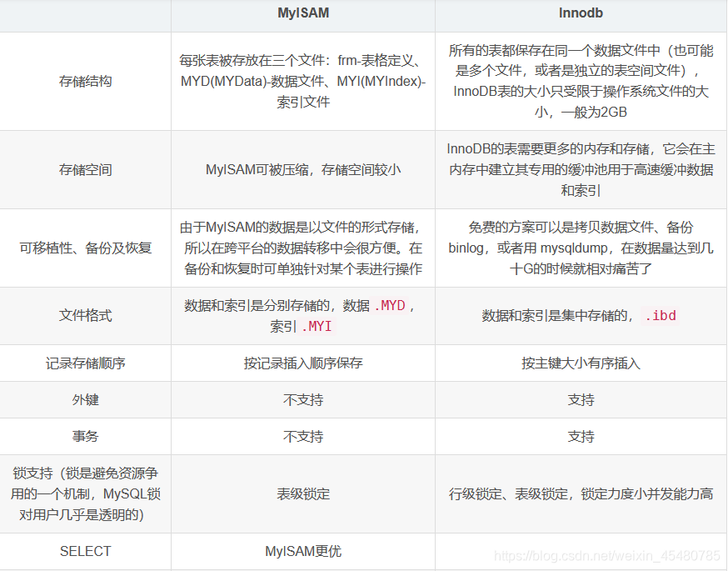The image size is (728, 571).
Task: Click the 记录存储顺序 row label
Action: coord(85,363)
